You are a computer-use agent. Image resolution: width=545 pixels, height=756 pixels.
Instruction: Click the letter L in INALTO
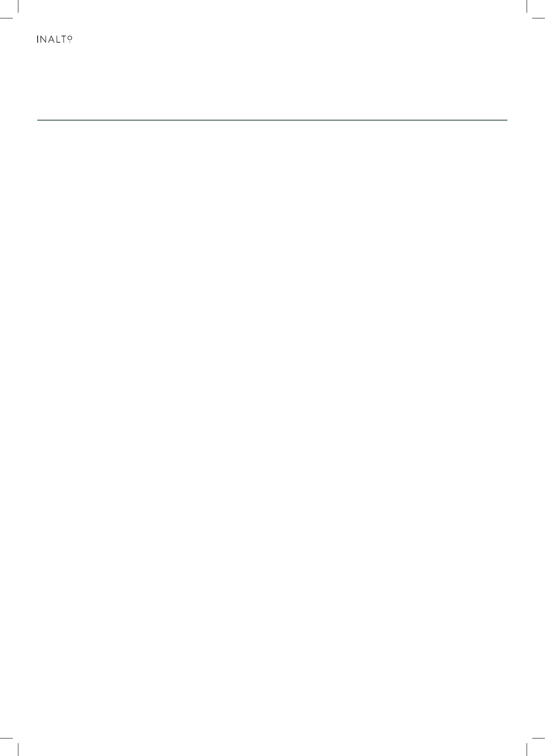point(59,39)
